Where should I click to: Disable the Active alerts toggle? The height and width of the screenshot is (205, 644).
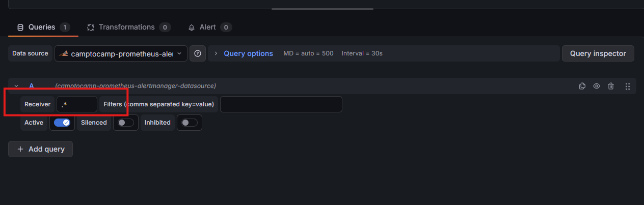[x=62, y=123]
